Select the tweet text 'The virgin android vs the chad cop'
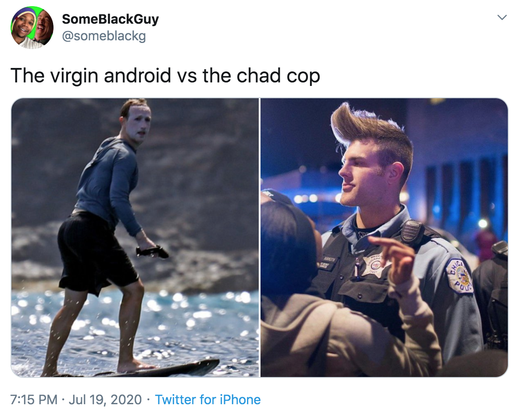521x420 pixels. point(165,75)
